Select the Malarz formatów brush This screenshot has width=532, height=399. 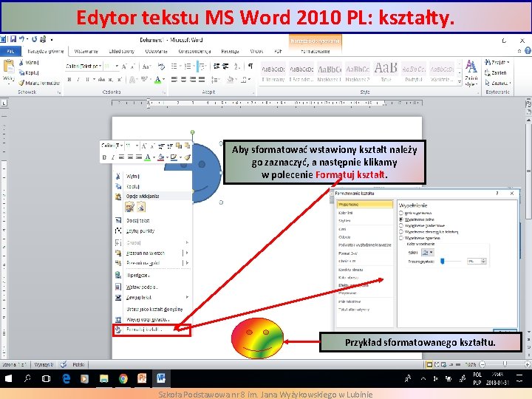click(39, 83)
